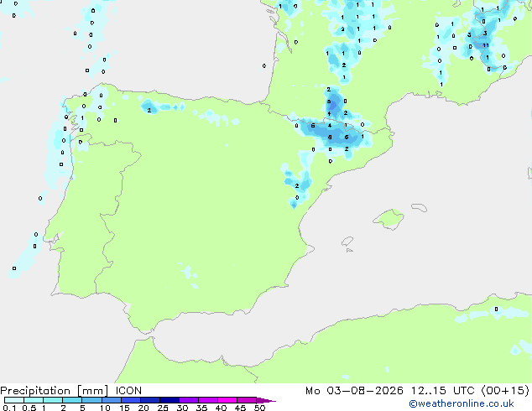Click the '11' precipitation value on the map
Image resolution: width=532 pixels, height=411 pixels.
pyautogui.click(x=486, y=45)
